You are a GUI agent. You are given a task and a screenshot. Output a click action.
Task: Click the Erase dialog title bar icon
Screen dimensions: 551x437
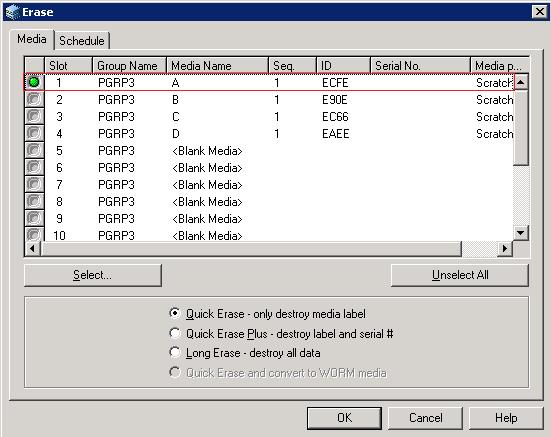pos(13,12)
